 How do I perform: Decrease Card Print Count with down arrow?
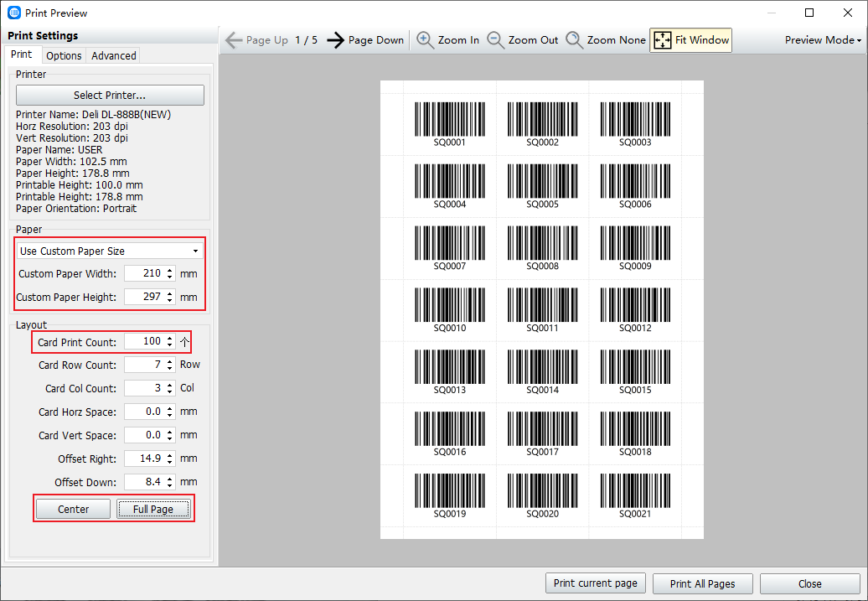pos(170,345)
